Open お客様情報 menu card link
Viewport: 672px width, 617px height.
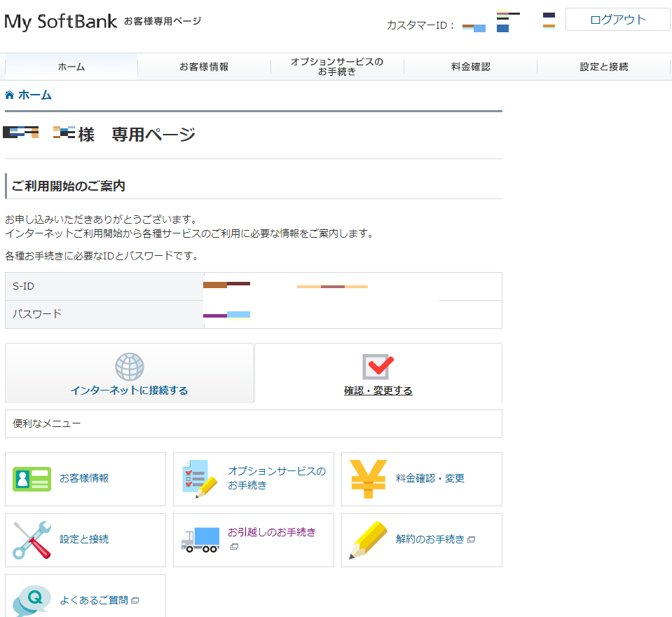point(84,478)
